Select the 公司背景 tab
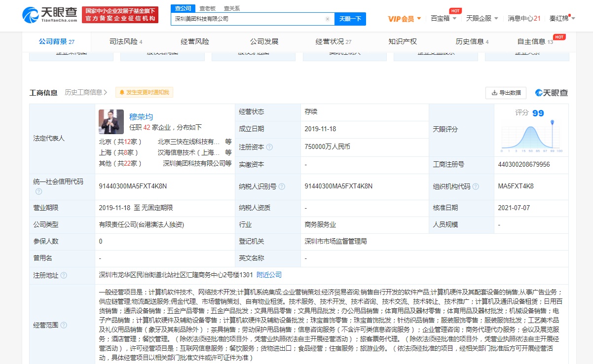 coord(57,41)
